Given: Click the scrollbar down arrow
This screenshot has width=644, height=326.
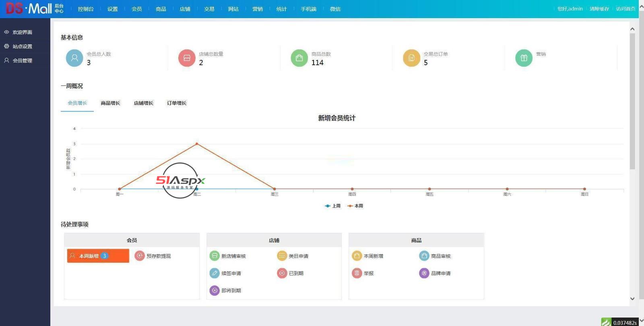Looking at the screenshot, I should [x=632, y=299].
